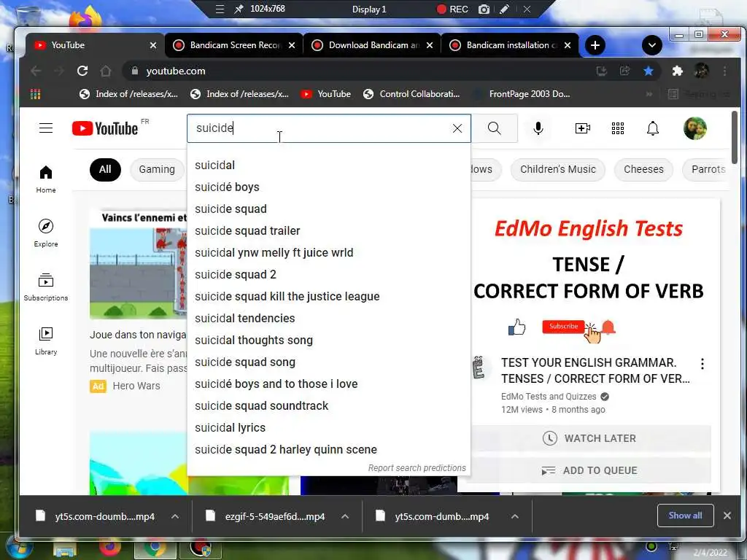Open the Create video camera icon
The height and width of the screenshot is (560, 747).
582,128
